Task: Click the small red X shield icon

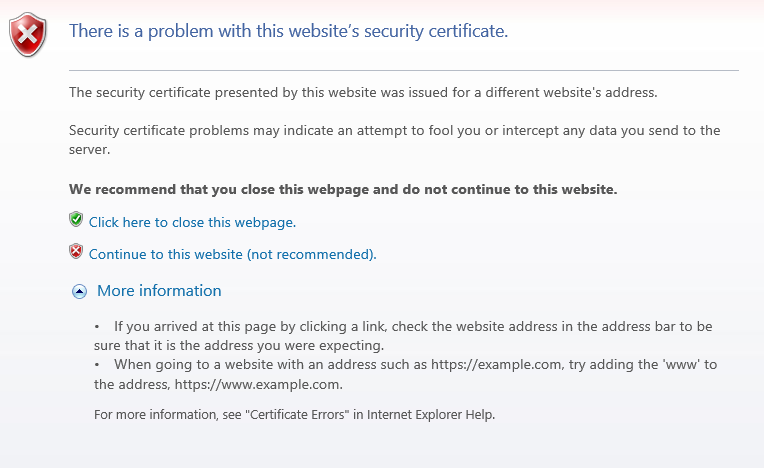Action: coord(76,251)
